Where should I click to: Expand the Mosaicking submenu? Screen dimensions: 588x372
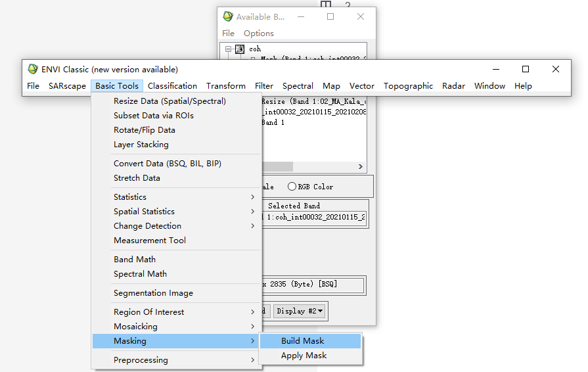click(x=177, y=327)
